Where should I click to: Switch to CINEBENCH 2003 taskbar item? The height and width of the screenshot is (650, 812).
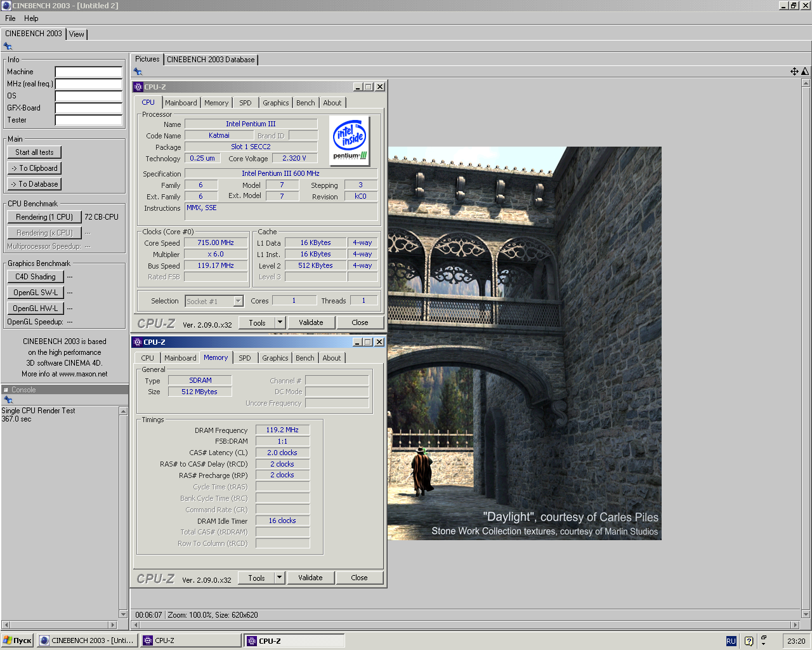click(88, 640)
